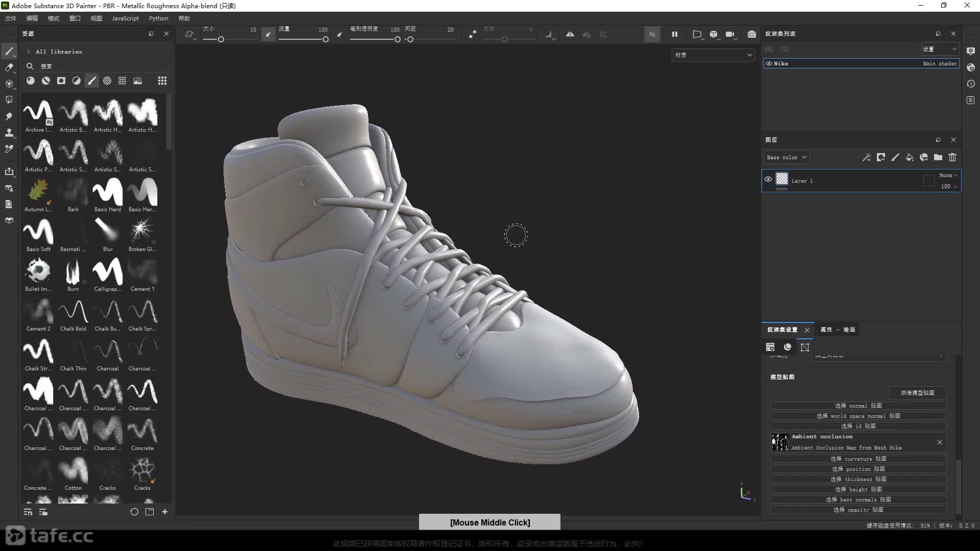Switch to the 属性 - 绘画 tab
The width and height of the screenshot is (980, 551).
(838, 330)
